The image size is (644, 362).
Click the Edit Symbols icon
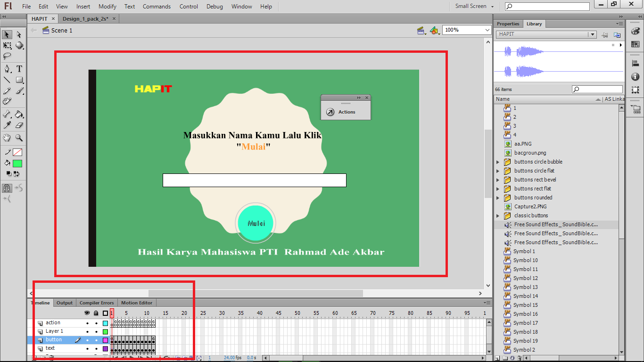pos(435,30)
